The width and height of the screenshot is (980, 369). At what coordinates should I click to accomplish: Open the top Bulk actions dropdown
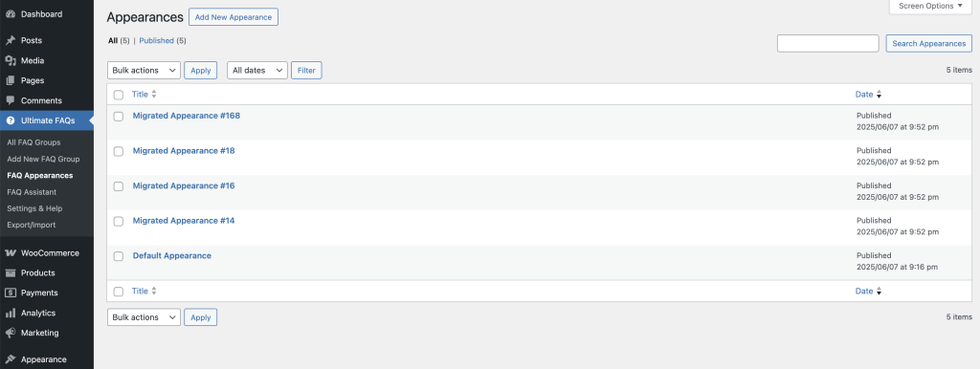coord(144,71)
